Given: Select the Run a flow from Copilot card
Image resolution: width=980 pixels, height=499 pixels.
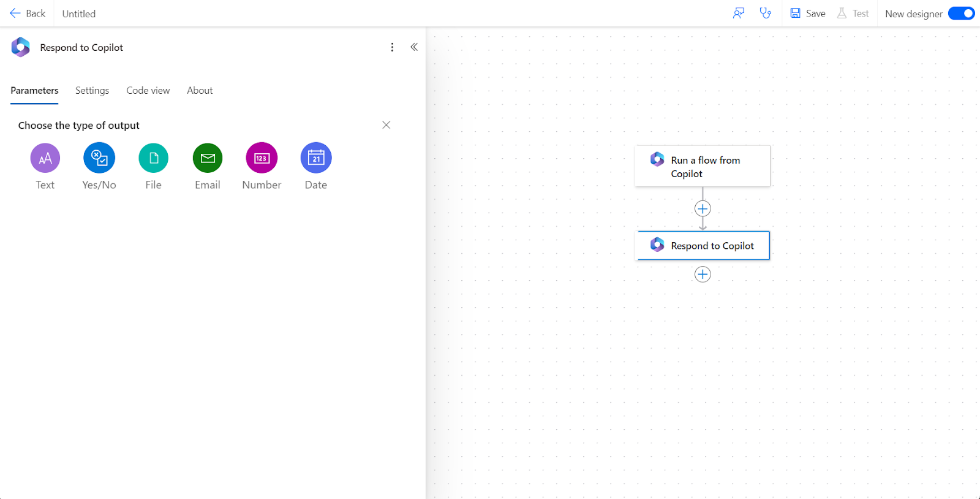Looking at the screenshot, I should click(x=703, y=166).
